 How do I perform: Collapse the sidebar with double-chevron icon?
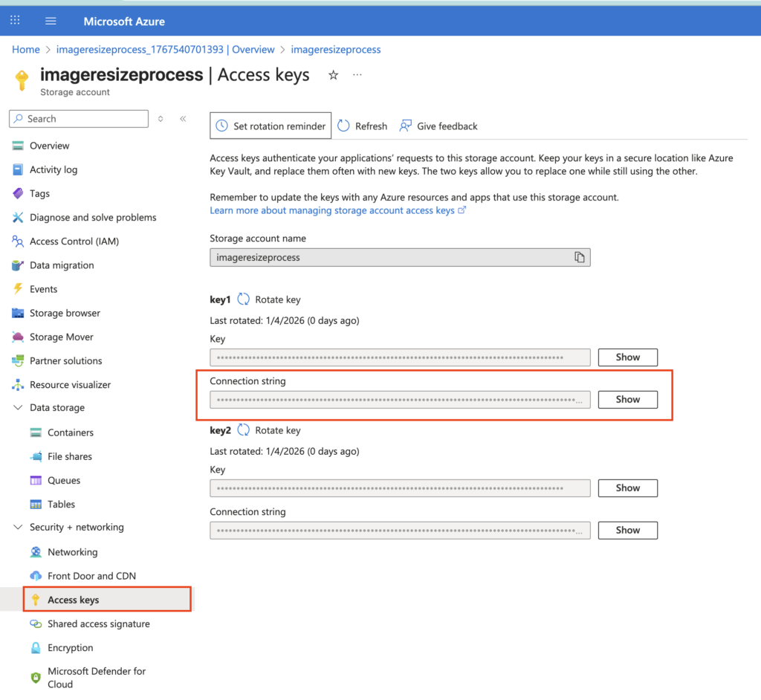tap(183, 119)
